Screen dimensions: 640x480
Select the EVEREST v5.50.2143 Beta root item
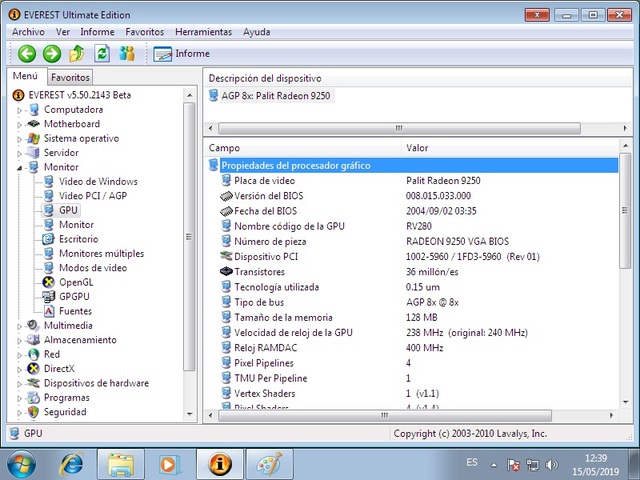coord(80,95)
